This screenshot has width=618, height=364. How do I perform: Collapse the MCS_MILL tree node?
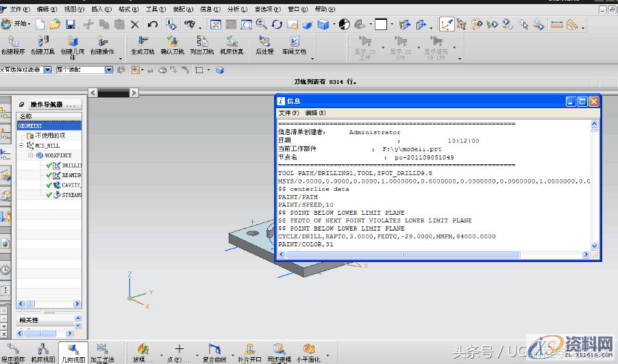[22, 146]
